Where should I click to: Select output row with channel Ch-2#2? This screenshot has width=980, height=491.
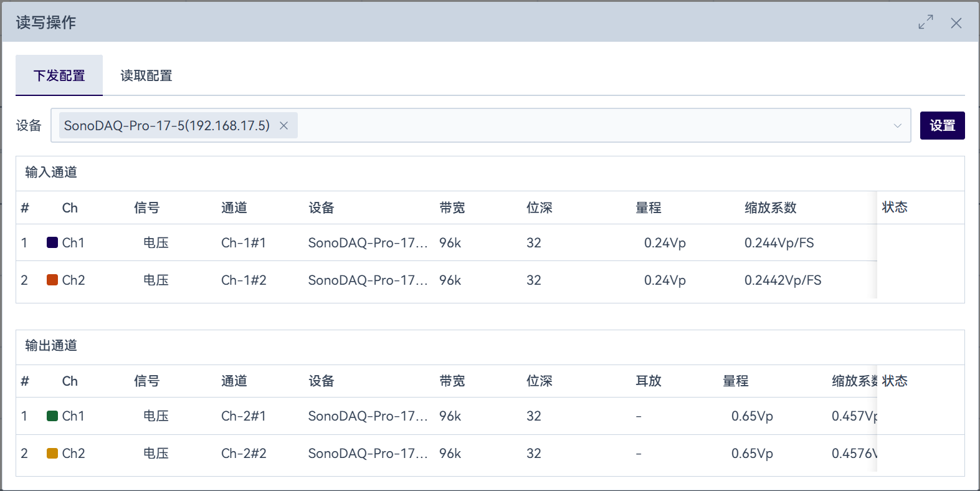pos(244,453)
